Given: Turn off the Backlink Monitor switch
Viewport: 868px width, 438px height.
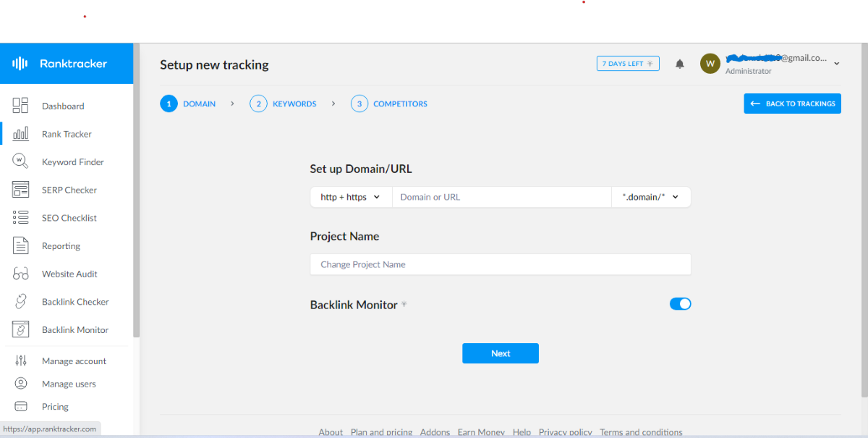Looking at the screenshot, I should pos(681,304).
